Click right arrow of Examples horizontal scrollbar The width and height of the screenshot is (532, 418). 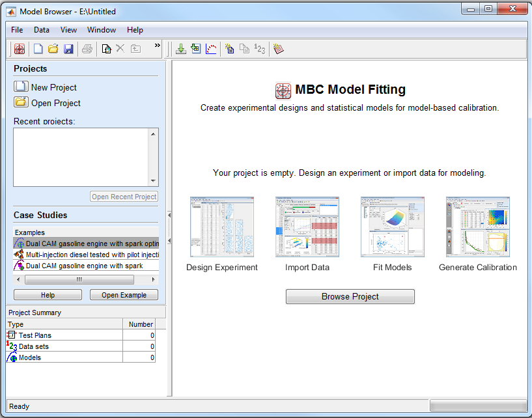tap(154, 279)
